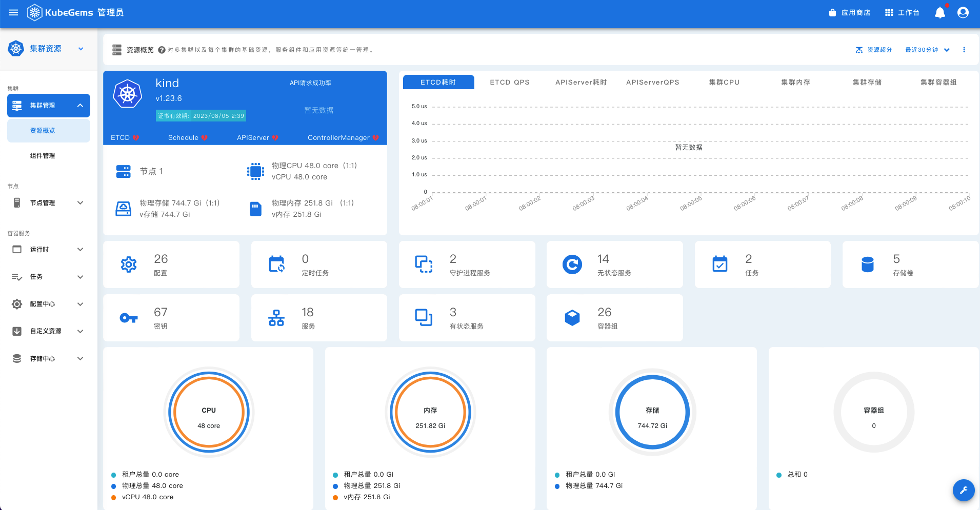Click the 存储中心 database icon

point(17,359)
